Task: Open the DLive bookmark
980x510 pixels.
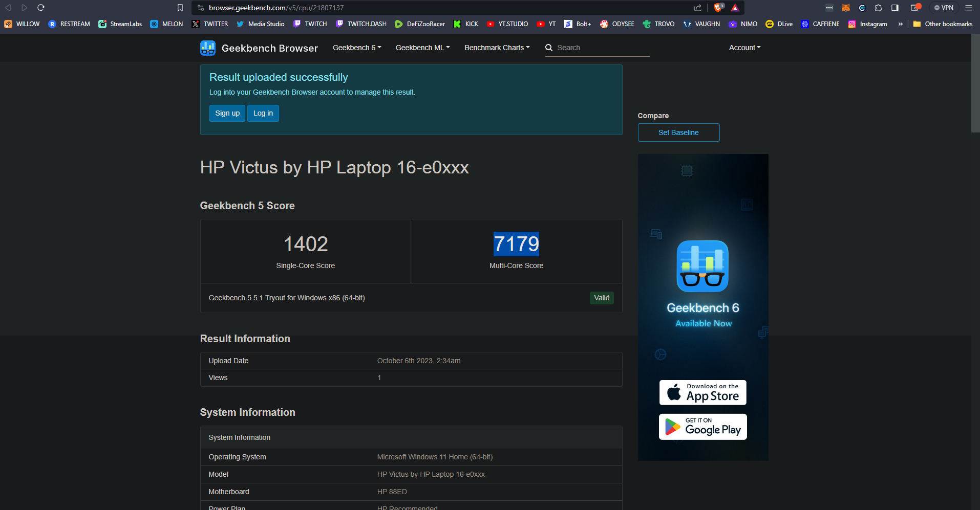Action: tap(779, 24)
